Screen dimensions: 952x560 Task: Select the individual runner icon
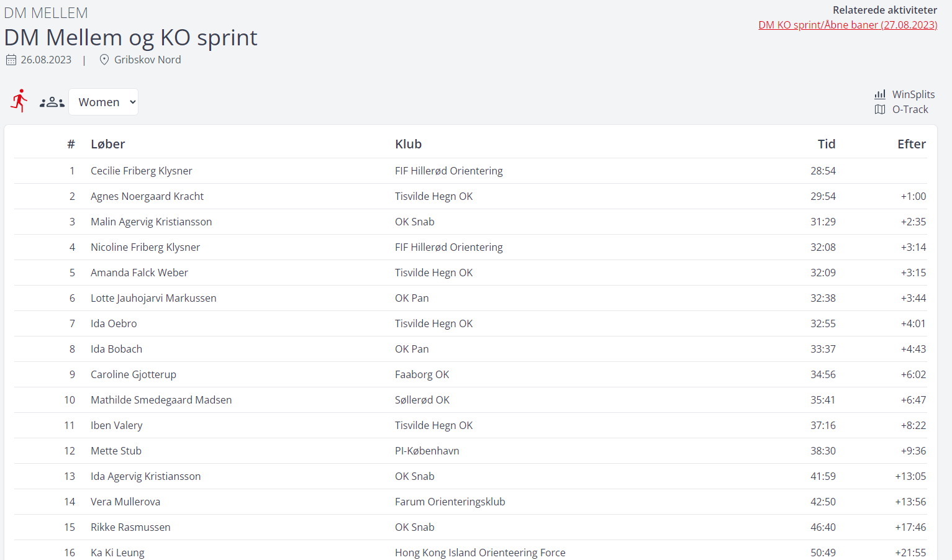pyautogui.click(x=19, y=101)
